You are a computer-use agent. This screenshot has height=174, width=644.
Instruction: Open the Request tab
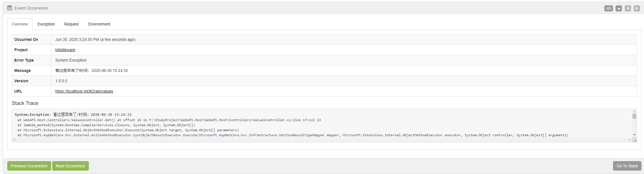[x=71, y=24]
